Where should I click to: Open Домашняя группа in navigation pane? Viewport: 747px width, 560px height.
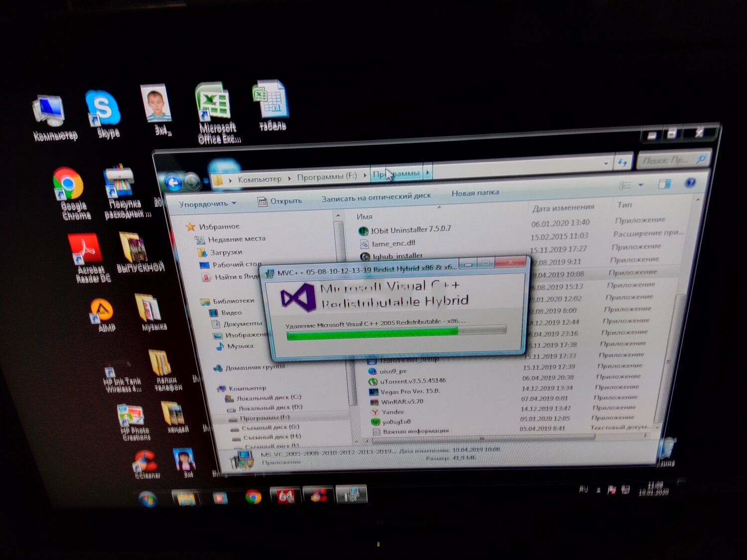point(249,367)
